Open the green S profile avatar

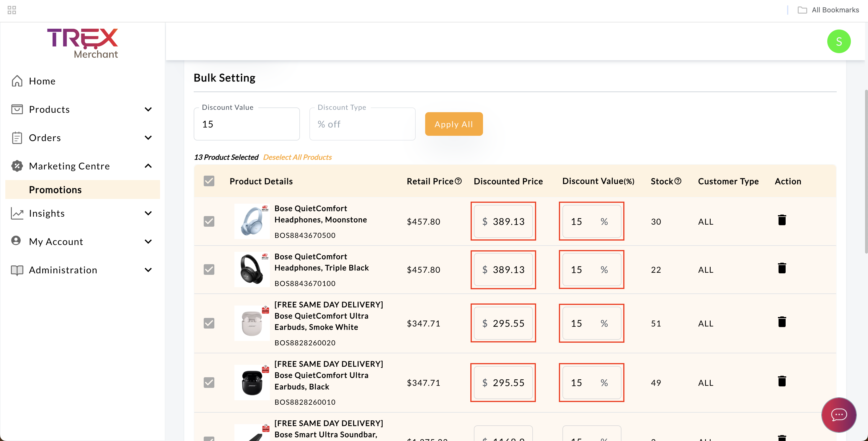839,41
